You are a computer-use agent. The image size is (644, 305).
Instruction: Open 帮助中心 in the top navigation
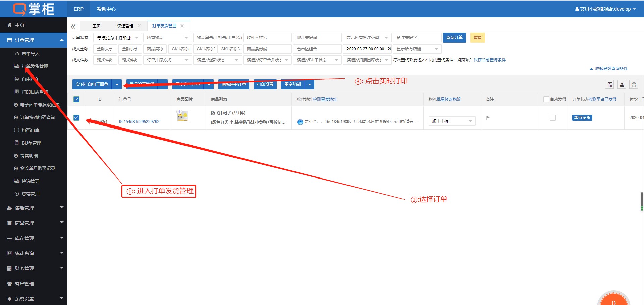[106, 9]
